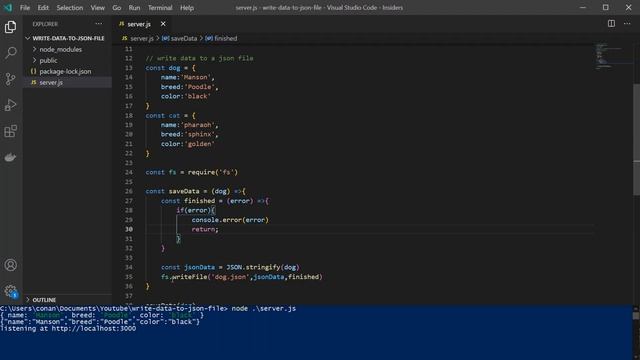The width and height of the screenshot is (640, 360).
Task: Switch to the server.js editor tab
Action: pos(139,24)
